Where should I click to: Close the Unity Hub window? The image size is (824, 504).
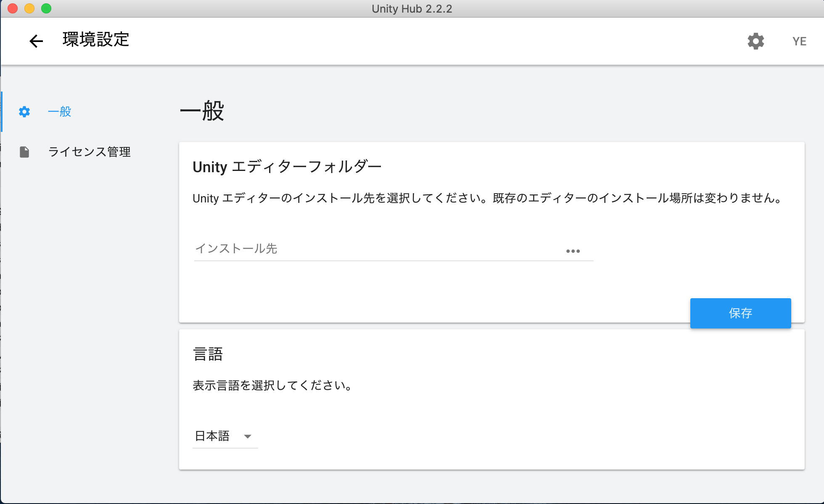[13, 8]
